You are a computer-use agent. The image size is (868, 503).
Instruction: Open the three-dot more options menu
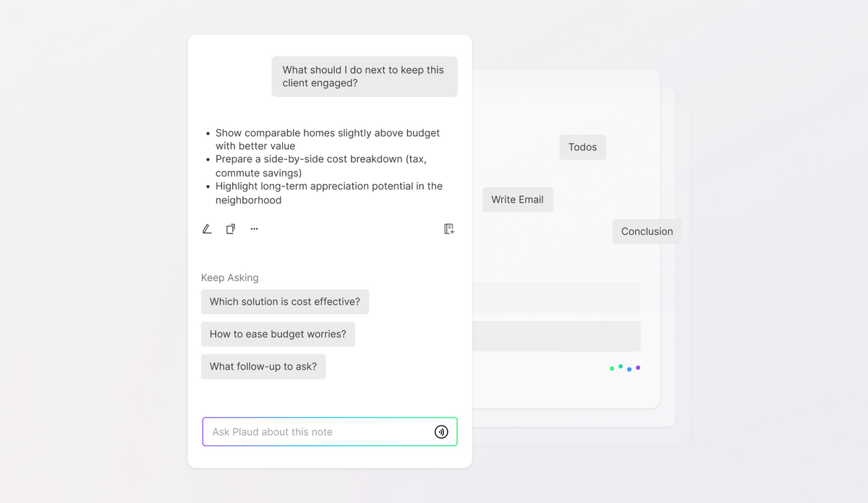pyautogui.click(x=254, y=229)
